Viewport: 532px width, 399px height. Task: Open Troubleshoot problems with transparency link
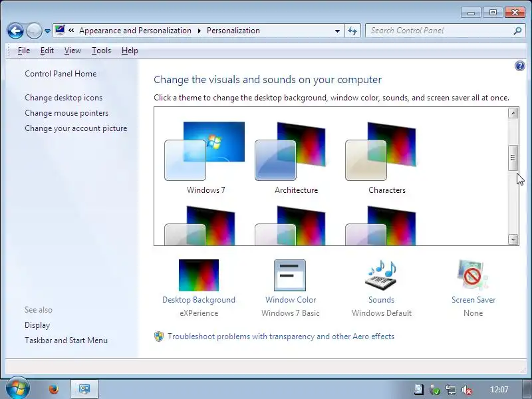coord(281,336)
